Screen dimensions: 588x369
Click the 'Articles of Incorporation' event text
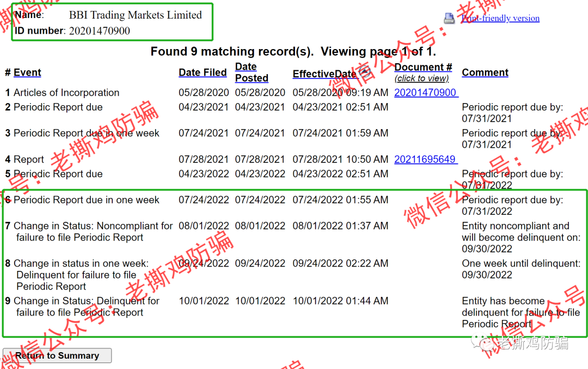66,92
